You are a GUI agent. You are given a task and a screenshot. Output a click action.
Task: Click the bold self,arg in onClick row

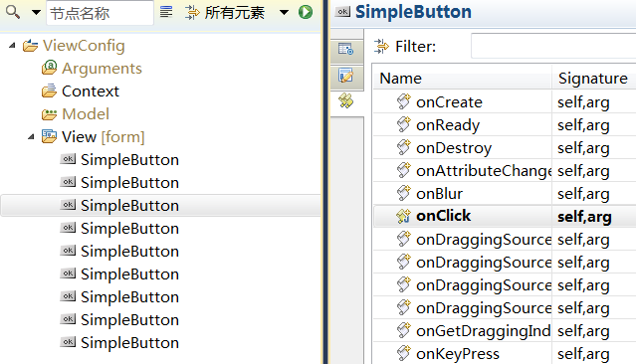click(x=584, y=217)
